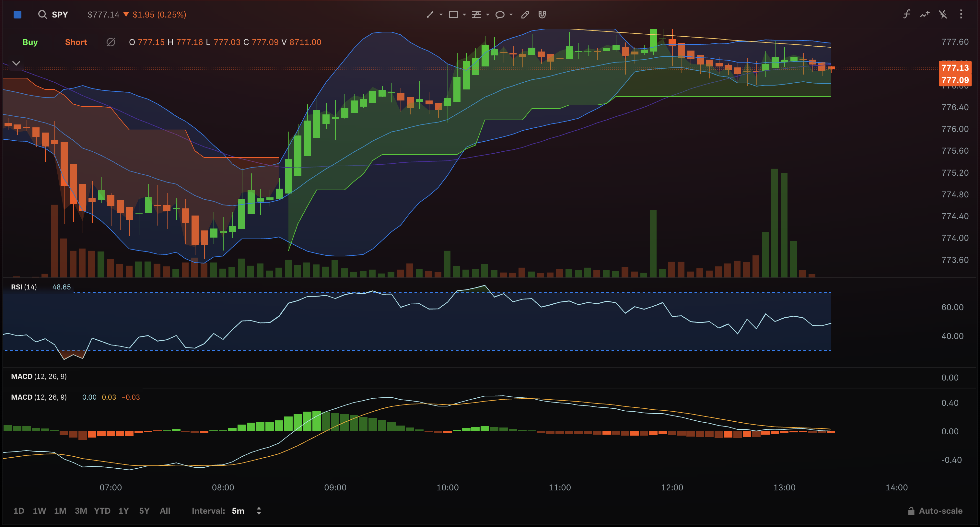Select the All time range
This screenshot has height=527, width=980.
click(165, 511)
